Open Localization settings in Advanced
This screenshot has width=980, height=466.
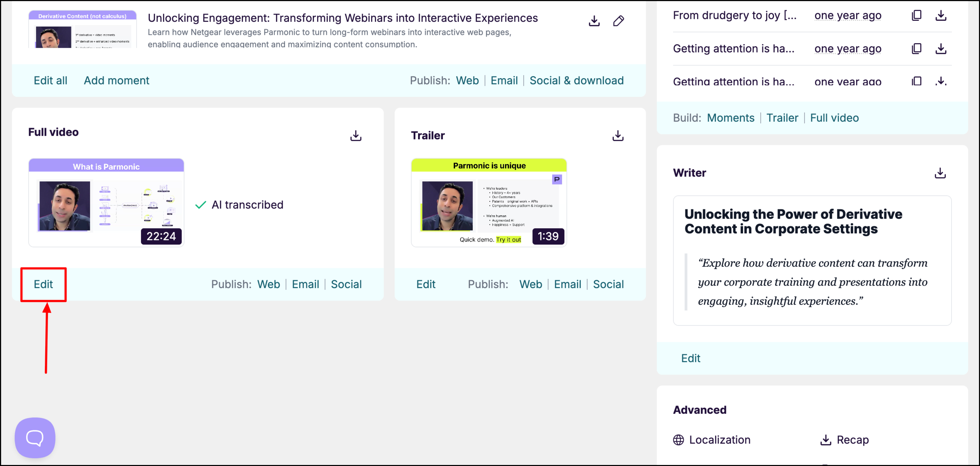click(x=712, y=440)
